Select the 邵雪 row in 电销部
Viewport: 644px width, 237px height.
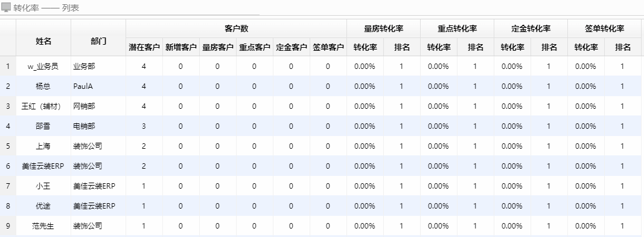(x=322, y=126)
